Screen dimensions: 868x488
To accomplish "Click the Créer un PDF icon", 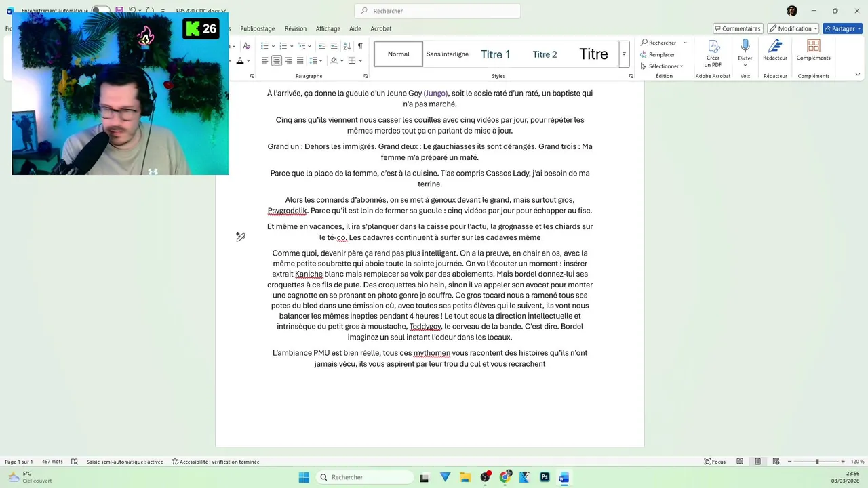I will pos(713,54).
